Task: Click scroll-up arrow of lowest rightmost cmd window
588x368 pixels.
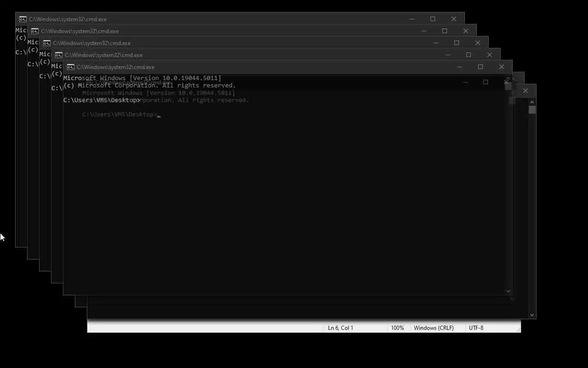Action: coord(532,102)
